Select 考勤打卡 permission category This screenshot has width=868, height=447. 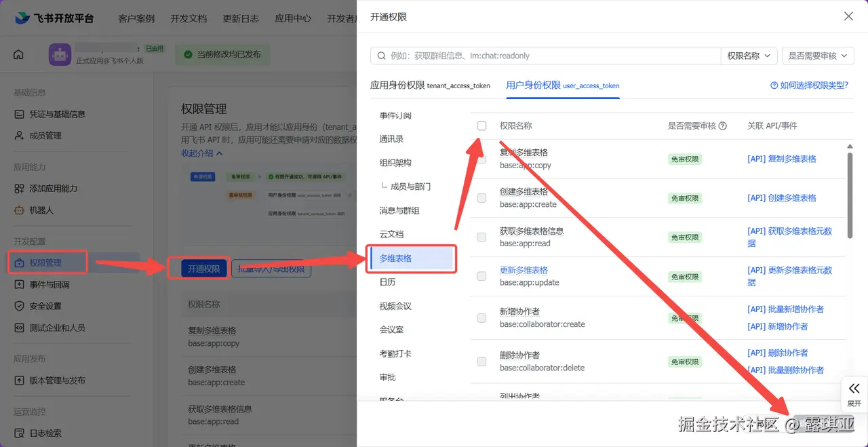coord(395,353)
